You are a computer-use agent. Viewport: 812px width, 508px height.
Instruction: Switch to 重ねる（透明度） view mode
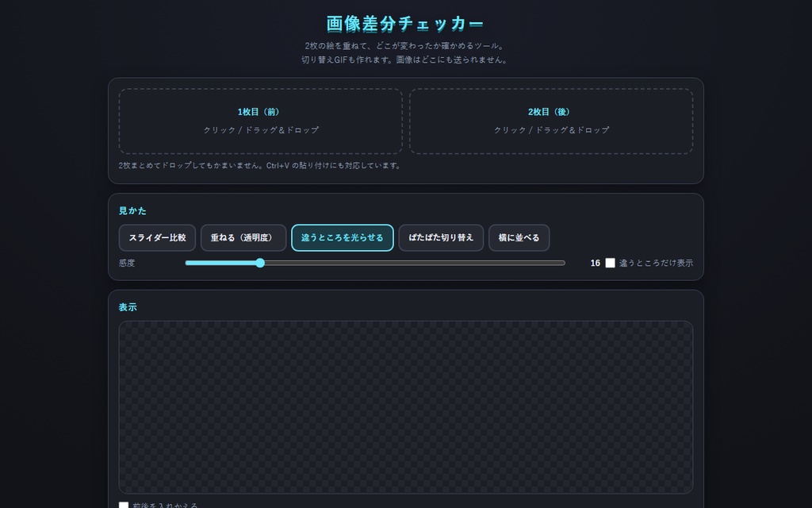tap(243, 238)
